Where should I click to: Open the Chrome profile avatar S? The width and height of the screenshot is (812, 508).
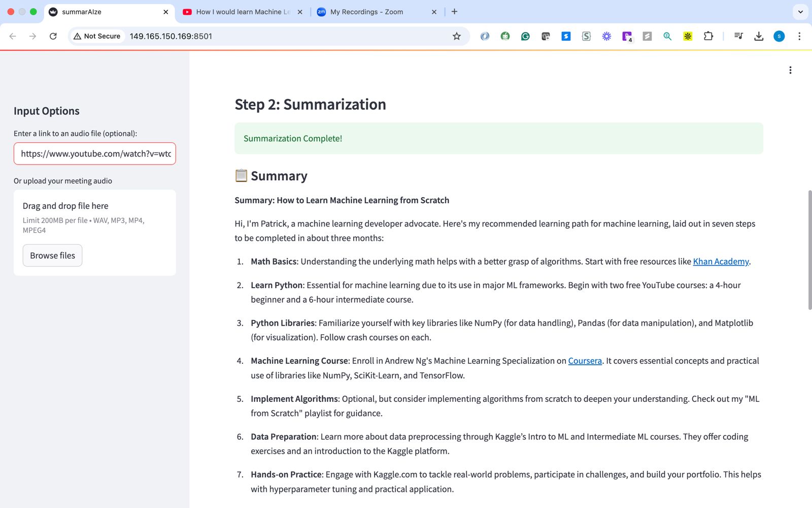pyautogui.click(x=779, y=36)
